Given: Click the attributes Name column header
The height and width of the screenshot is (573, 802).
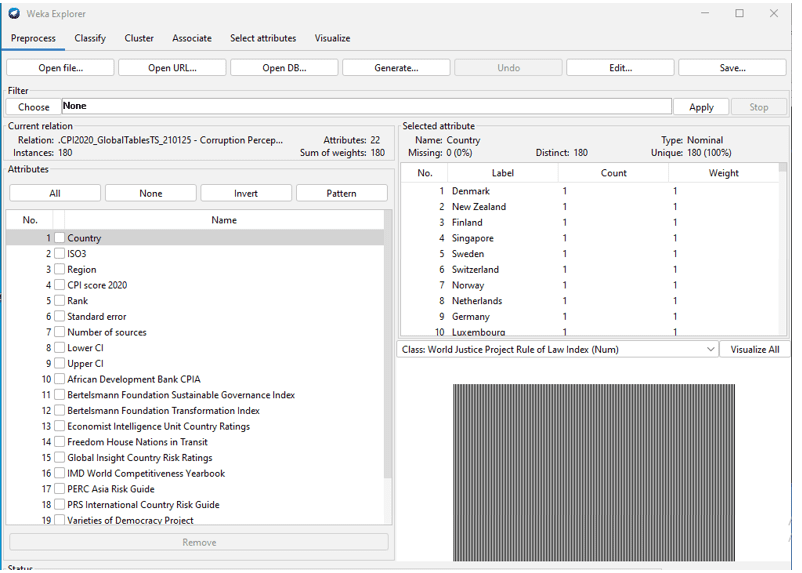Looking at the screenshot, I should click(224, 220).
